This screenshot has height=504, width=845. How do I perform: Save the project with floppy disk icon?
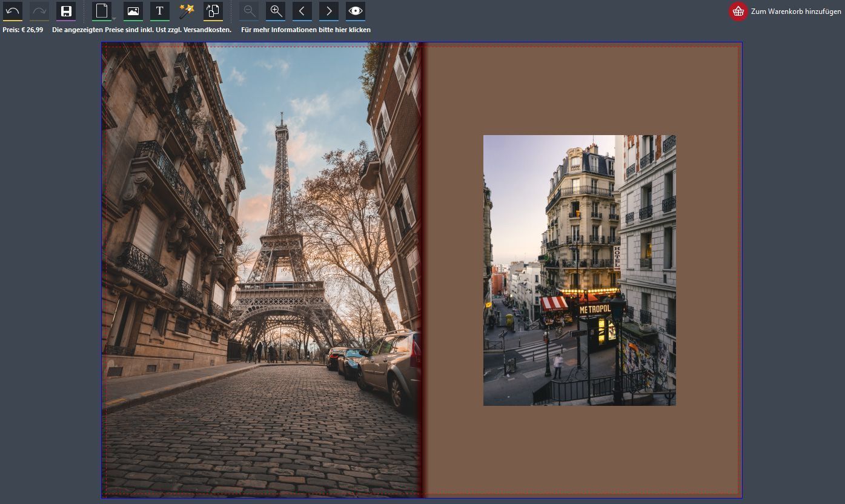point(66,11)
